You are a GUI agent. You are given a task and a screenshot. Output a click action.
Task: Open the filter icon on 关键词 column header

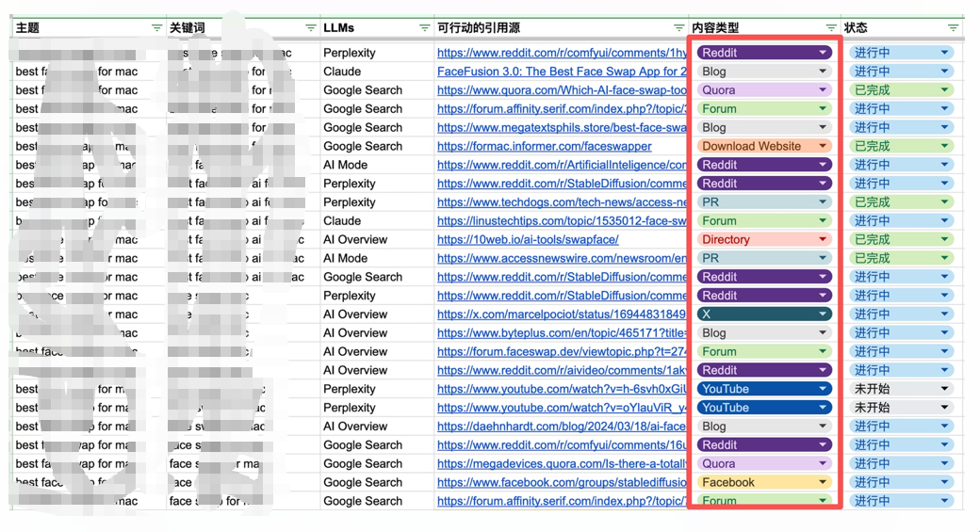pyautogui.click(x=311, y=28)
